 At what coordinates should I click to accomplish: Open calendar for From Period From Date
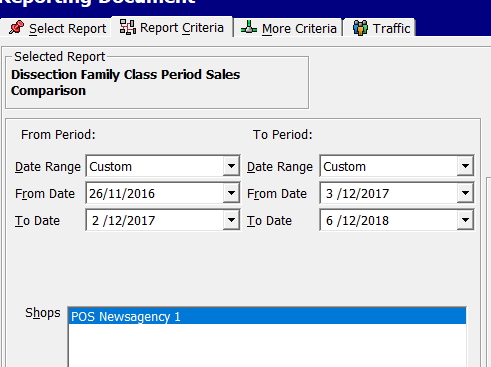pyautogui.click(x=231, y=193)
